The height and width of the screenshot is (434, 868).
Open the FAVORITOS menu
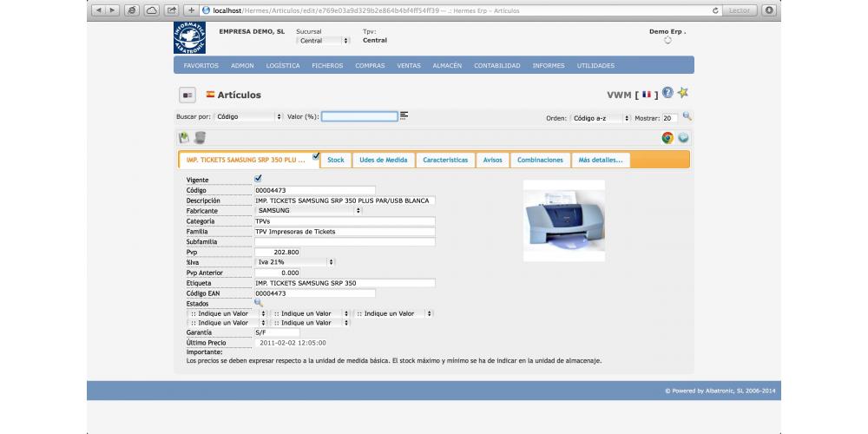[201, 65]
